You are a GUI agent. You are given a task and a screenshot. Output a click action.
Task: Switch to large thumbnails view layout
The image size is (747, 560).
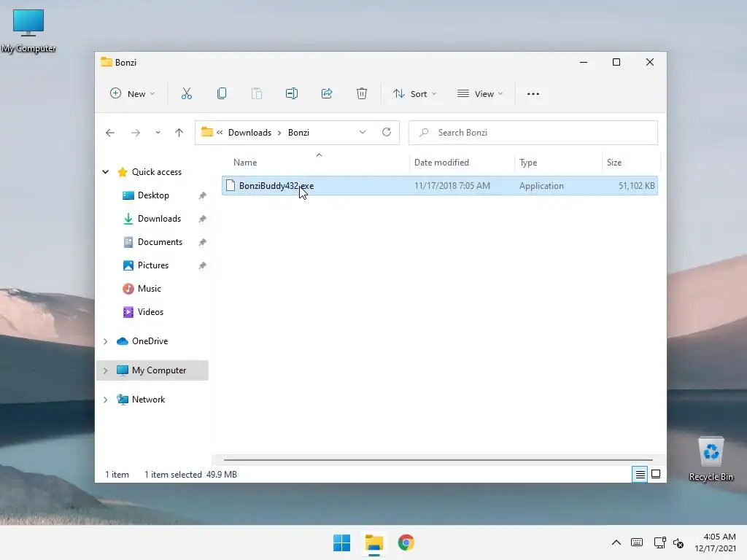[x=656, y=474]
